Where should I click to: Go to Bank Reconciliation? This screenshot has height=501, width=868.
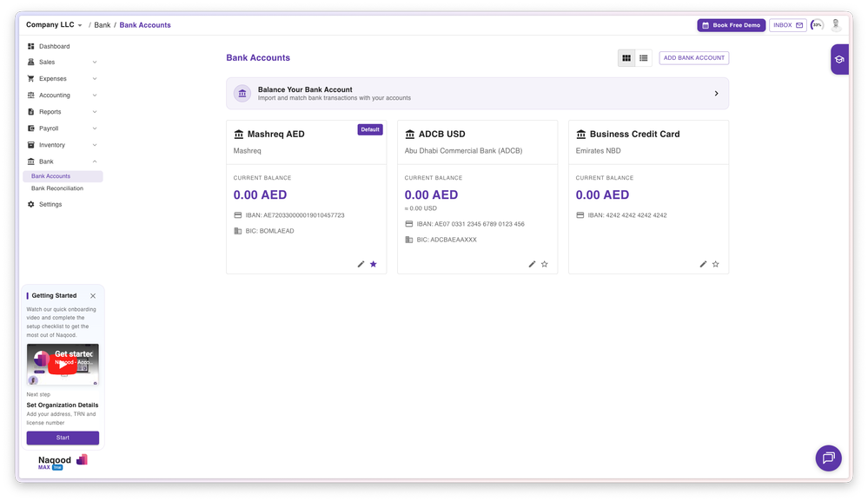click(x=57, y=188)
